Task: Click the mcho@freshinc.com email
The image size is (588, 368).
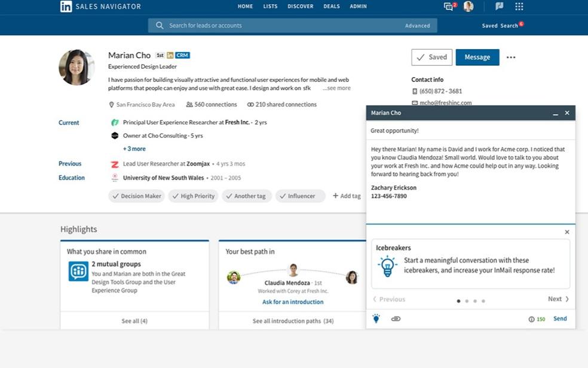Action: (446, 102)
